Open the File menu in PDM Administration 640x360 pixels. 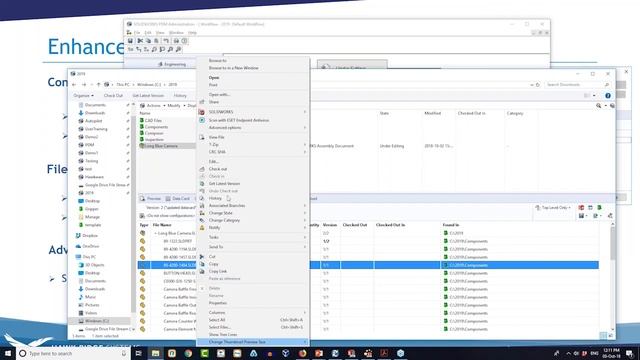[x=137, y=33]
